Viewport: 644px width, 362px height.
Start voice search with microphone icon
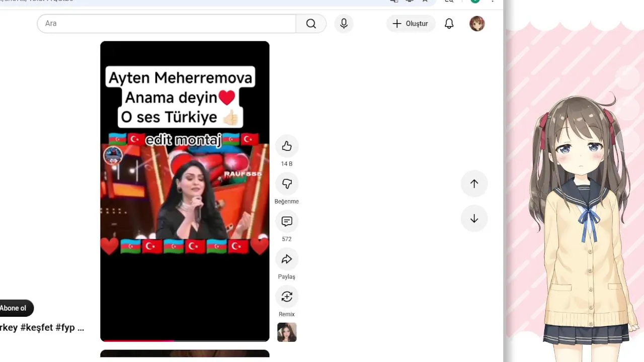[x=344, y=24]
